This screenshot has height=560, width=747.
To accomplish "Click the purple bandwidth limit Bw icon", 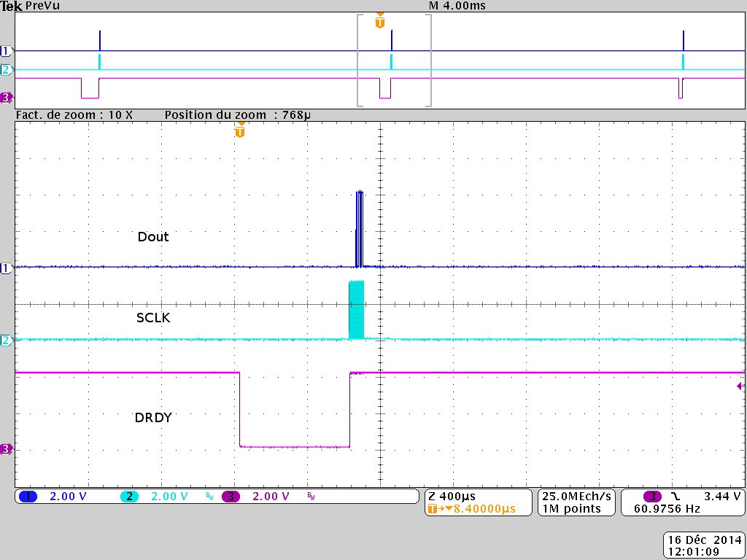I will (311, 496).
